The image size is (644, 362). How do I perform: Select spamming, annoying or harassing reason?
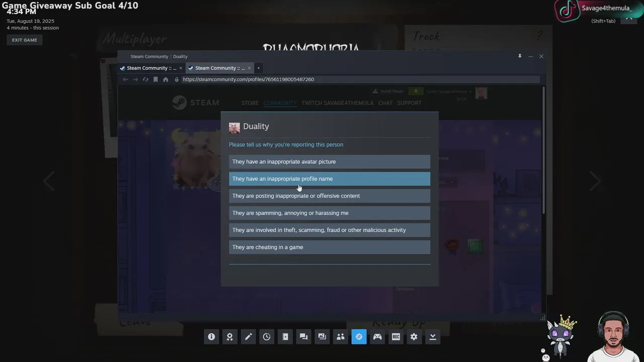330,213
